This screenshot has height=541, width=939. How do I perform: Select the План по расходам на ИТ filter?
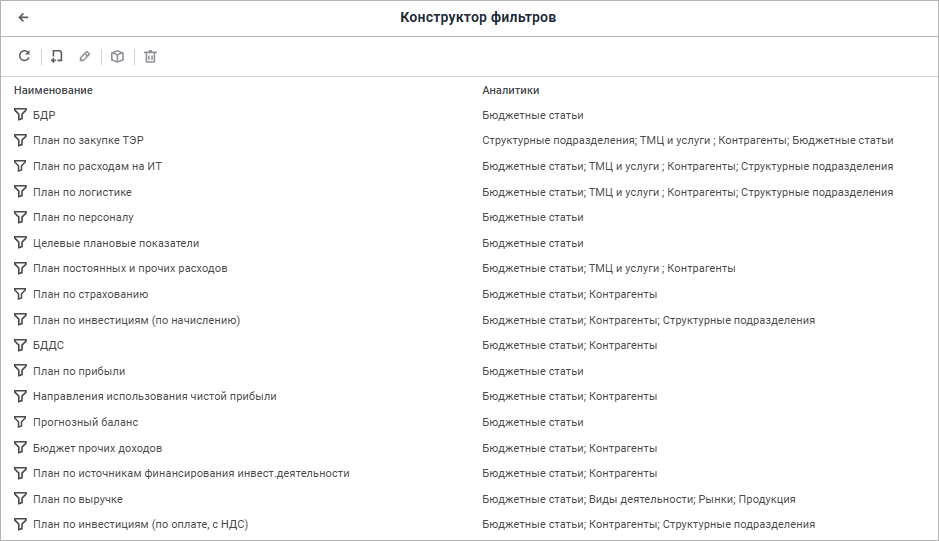tap(97, 166)
